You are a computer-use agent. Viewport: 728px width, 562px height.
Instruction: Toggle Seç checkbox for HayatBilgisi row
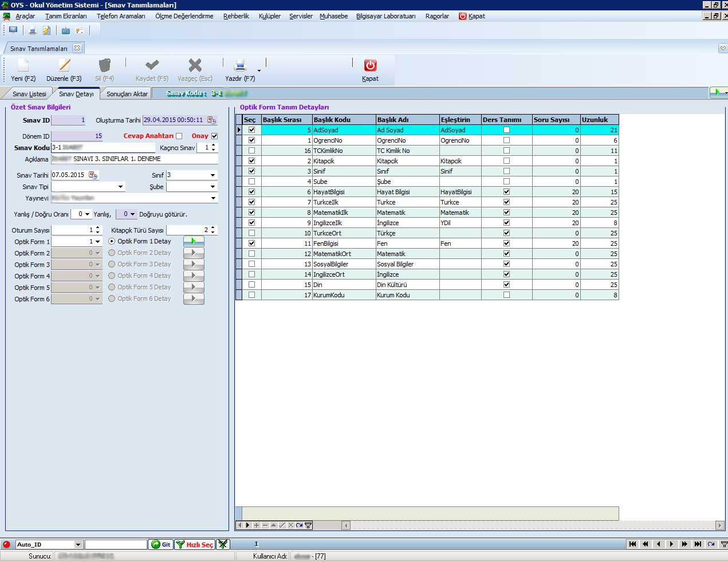point(251,192)
